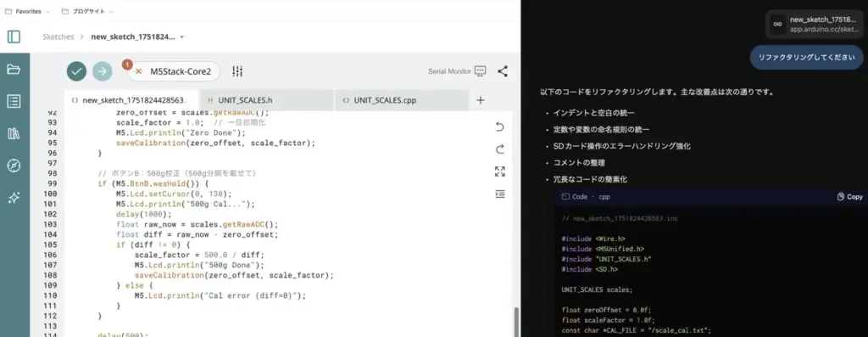Image resolution: width=868 pixels, height=337 pixels.
Task: Click the auto-format indent icon
Action: [500, 194]
